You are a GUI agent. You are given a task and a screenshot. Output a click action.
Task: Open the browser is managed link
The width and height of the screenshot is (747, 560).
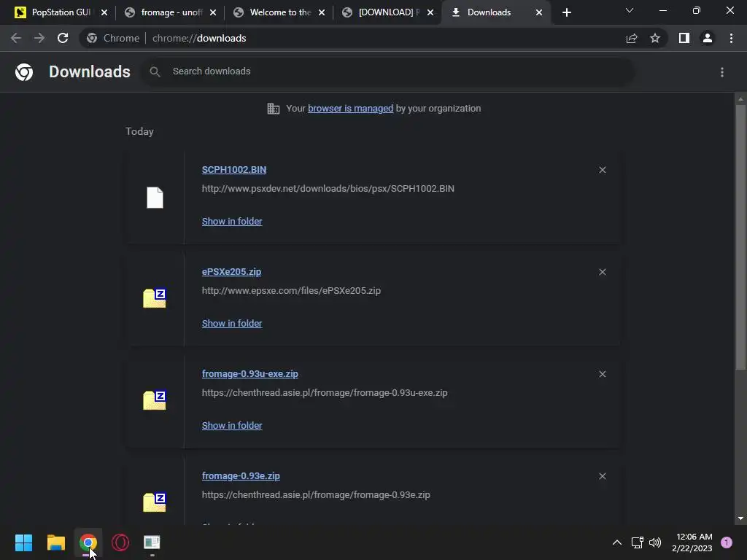pyautogui.click(x=351, y=109)
